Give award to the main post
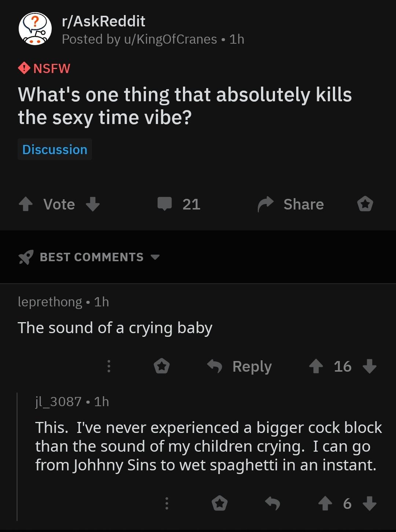The height and width of the screenshot is (532, 396). 365,204
